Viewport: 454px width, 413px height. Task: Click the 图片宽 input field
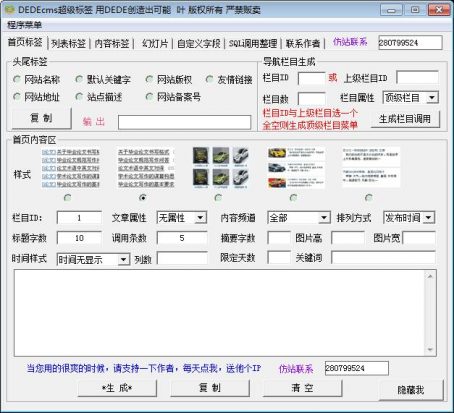pyautogui.click(x=419, y=238)
